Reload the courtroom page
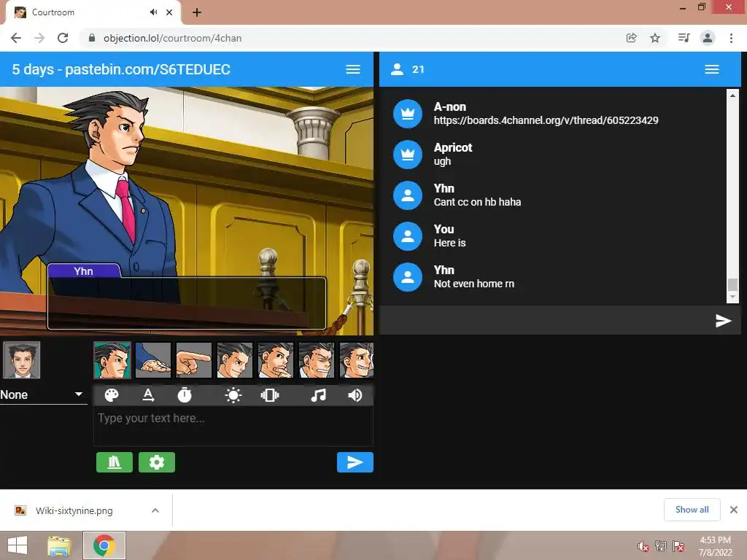Screen dimensions: 747x560 [63, 38]
